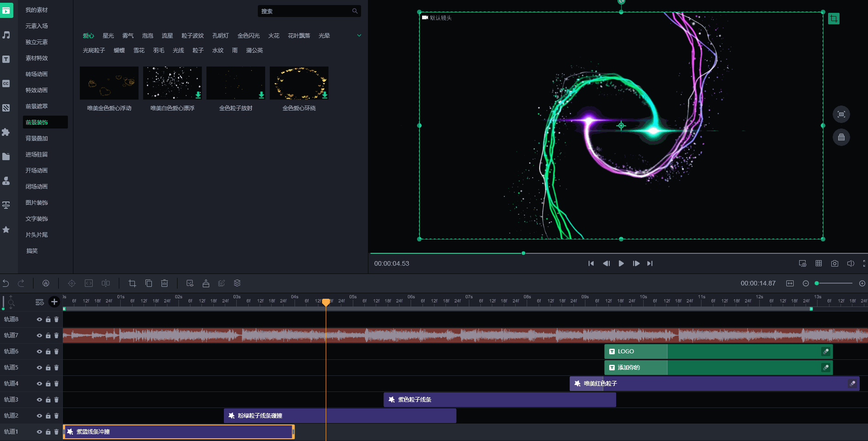Open the 转场动画 category
868x441 pixels.
point(37,74)
